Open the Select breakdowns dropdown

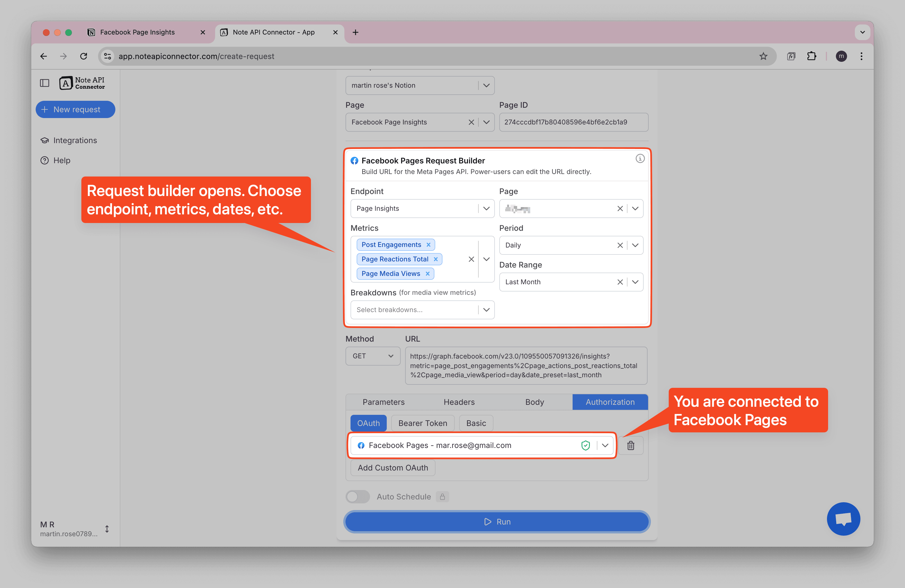click(422, 310)
